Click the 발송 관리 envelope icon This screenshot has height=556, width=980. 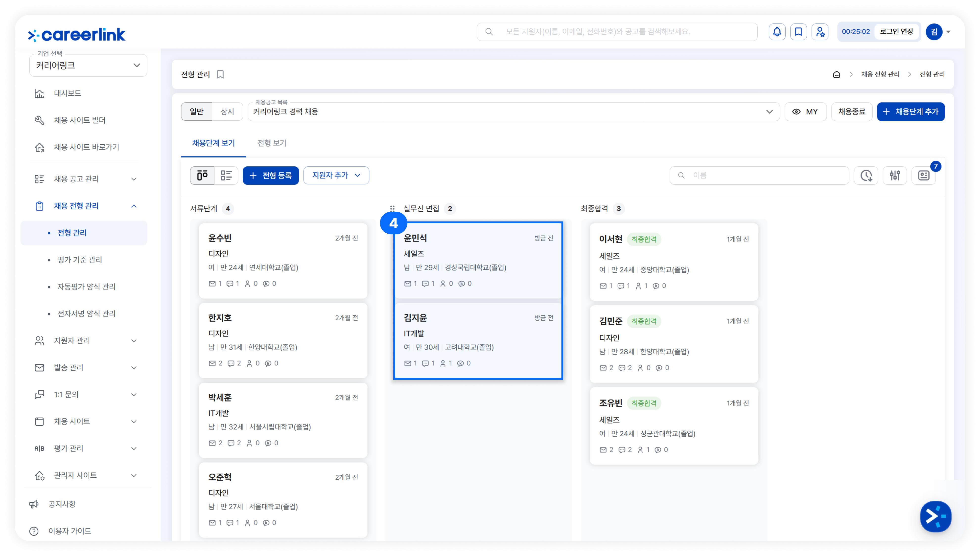(39, 367)
